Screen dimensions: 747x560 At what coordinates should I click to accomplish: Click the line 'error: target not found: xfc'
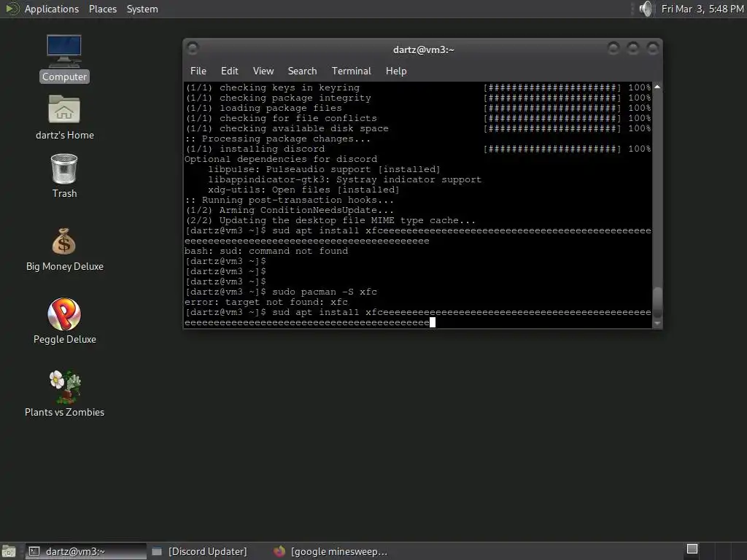click(266, 302)
